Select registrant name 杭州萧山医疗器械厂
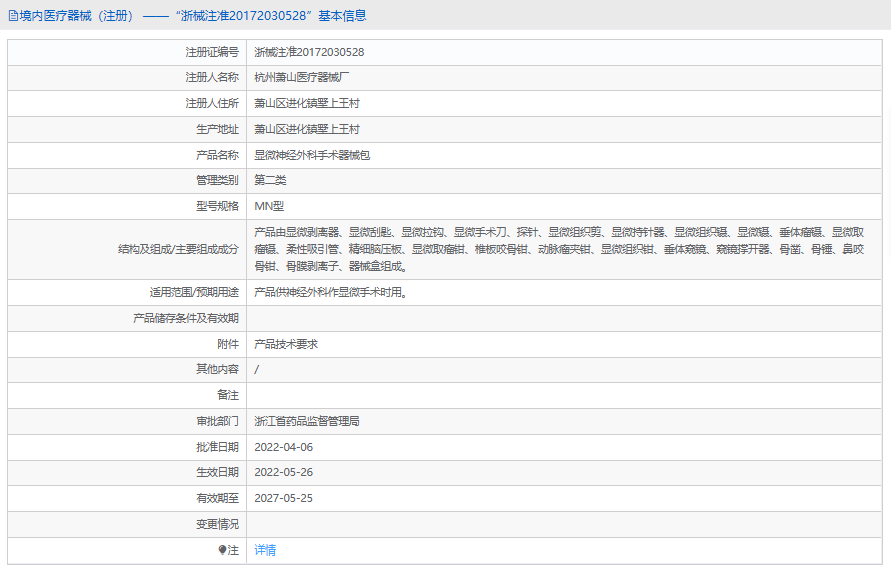891x571 pixels. pyautogui.click(x=302, y=77)
